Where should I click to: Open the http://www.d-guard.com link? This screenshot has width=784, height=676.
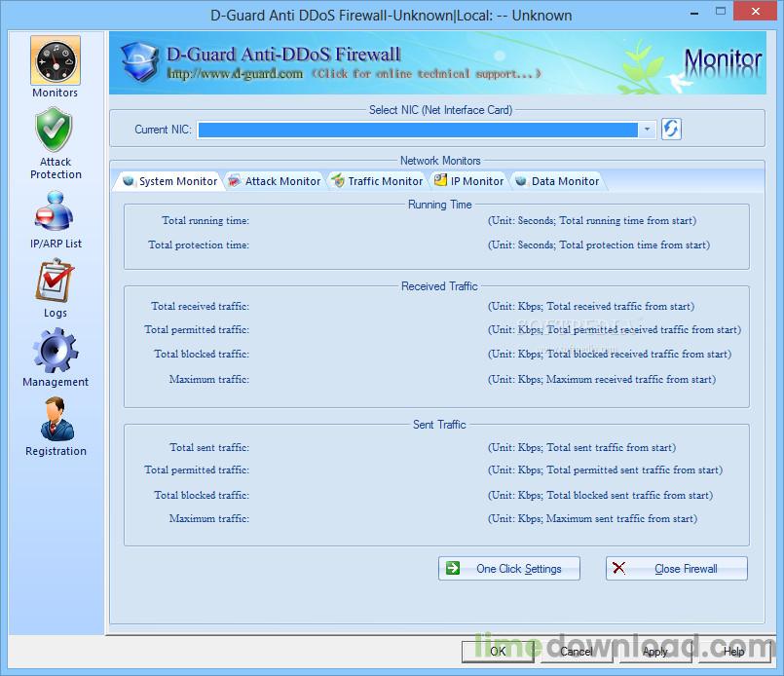point(235,73)
